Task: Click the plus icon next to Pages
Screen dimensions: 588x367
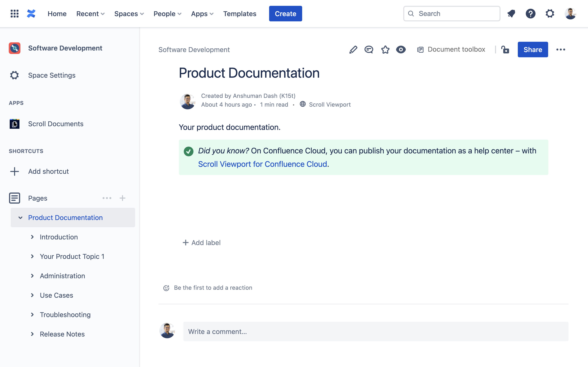Action: point(122,198)
